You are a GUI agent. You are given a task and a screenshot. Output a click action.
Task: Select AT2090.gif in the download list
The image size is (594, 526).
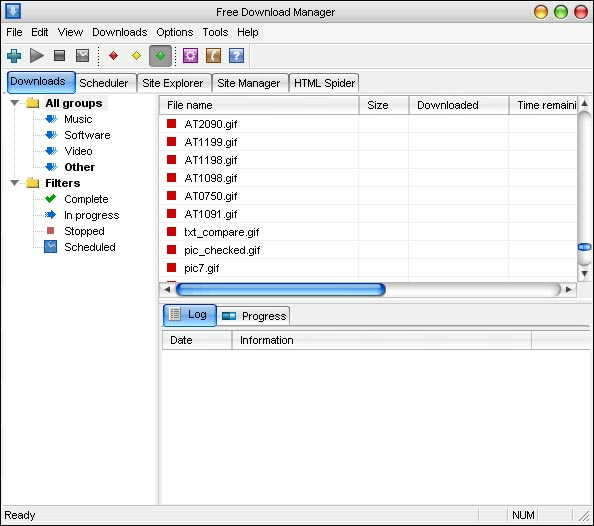[x=211, y=124]
